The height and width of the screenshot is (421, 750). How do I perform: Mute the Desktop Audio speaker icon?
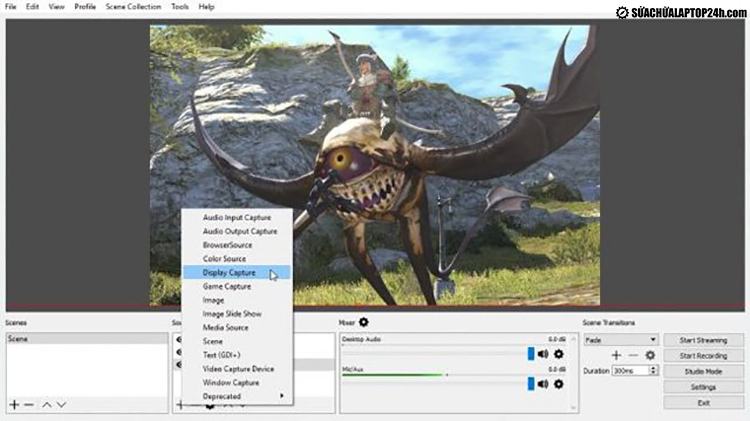click(x=543, y=354)
